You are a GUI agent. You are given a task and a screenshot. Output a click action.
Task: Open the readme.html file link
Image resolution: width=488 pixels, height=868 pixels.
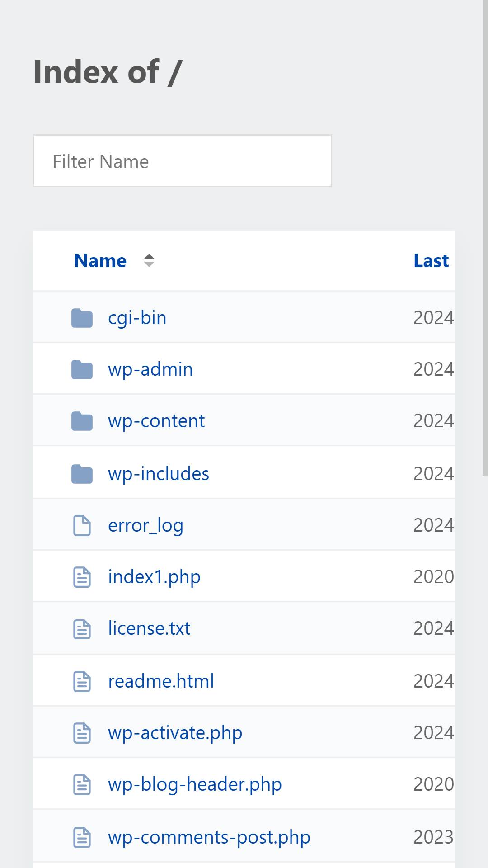[x=161, y=681]
